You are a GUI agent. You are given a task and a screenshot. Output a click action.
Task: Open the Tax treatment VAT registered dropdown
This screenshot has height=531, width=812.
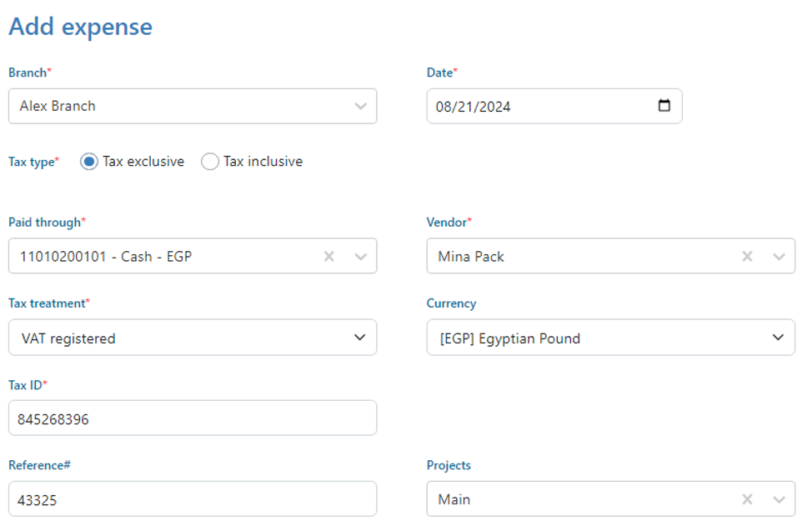pyautogui.click(x=193, y=338)
